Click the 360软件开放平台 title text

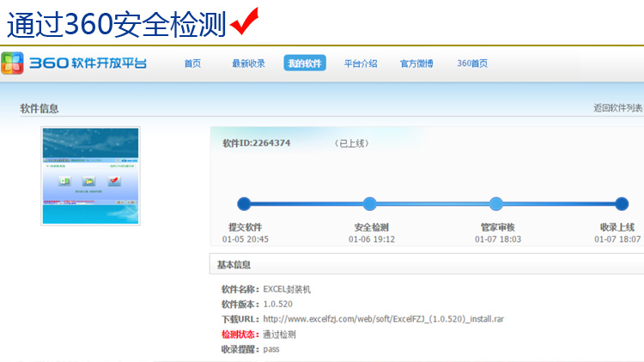88,63
